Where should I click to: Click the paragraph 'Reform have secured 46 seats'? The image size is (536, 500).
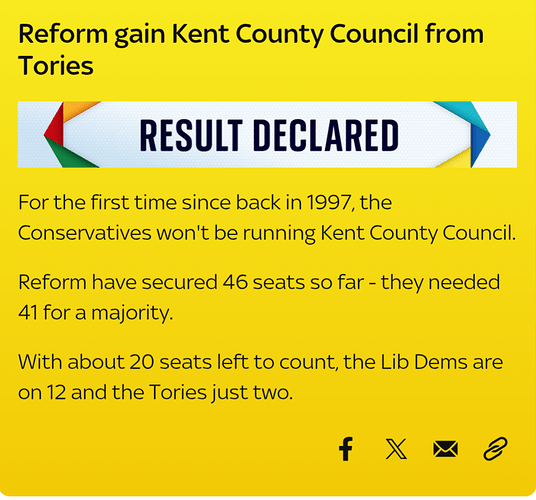[x=259, y=297]
